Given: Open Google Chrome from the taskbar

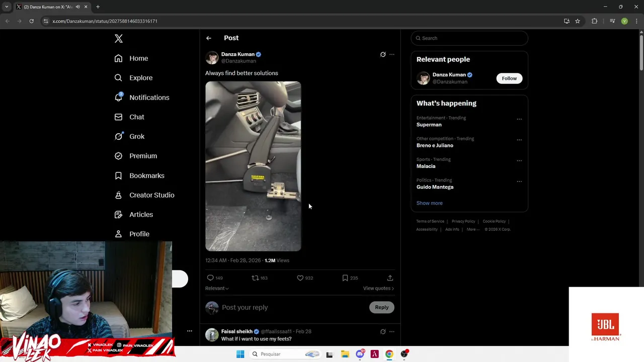Looking at the screenshot, I should [x=389, y=354].
